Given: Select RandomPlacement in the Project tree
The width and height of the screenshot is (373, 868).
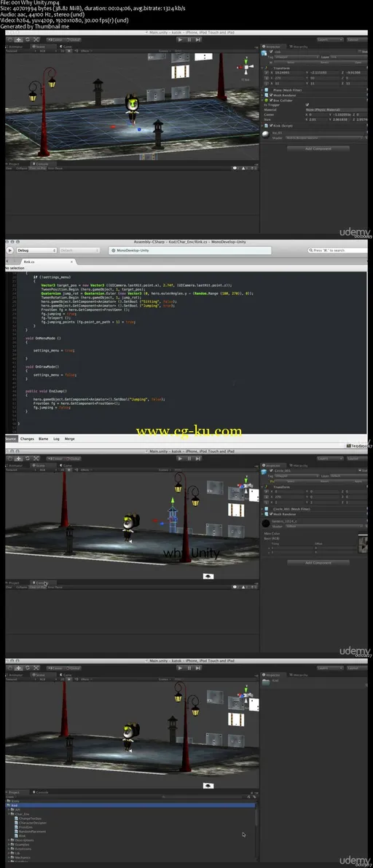Looking at the screenshot, I should [33, 832].
